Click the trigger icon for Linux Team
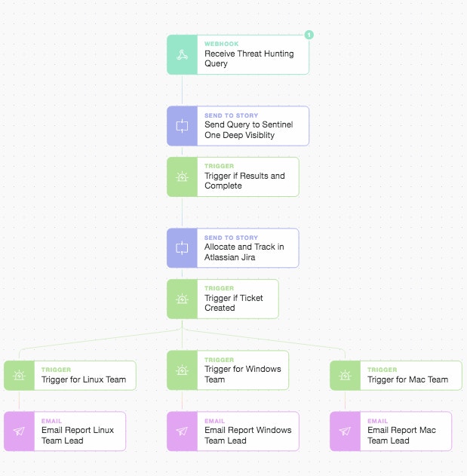 coord(19,375)
